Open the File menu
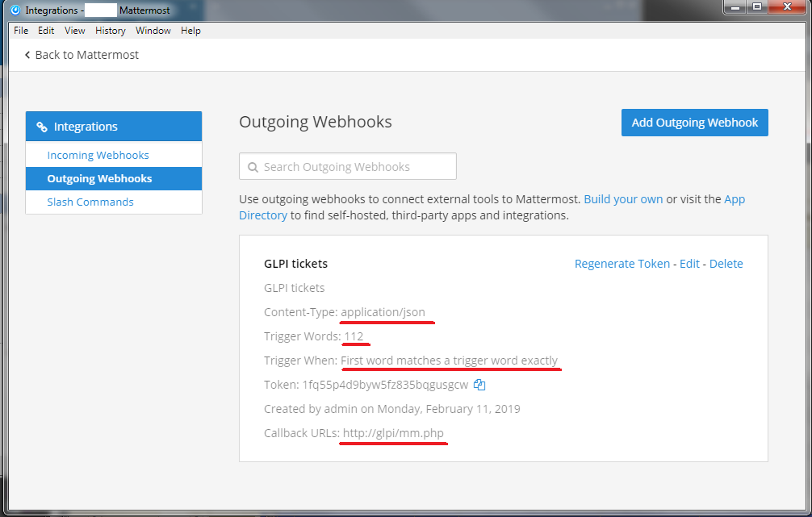Viewport: 812px width, 517px height. click(x=21, y=31)
